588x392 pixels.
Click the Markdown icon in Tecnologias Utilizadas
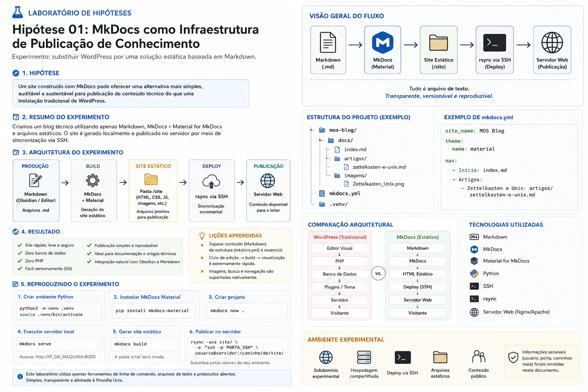[x=474, y=237]
